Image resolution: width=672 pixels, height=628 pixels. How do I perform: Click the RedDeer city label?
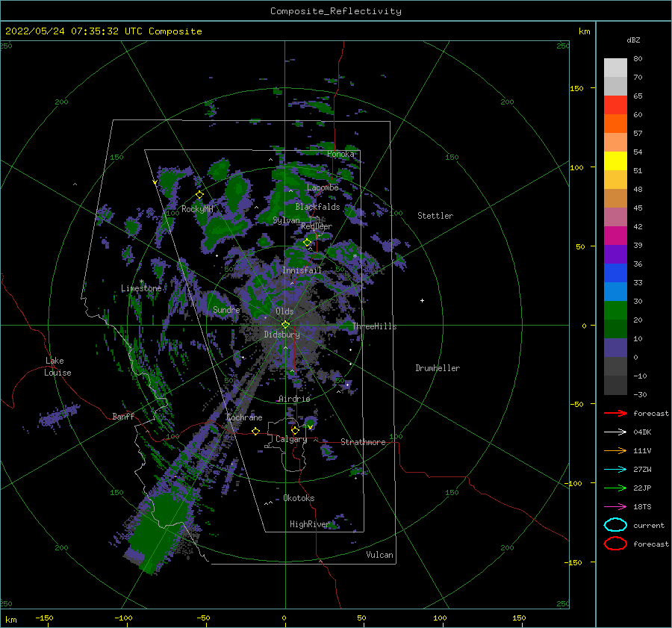click(317, 226)
